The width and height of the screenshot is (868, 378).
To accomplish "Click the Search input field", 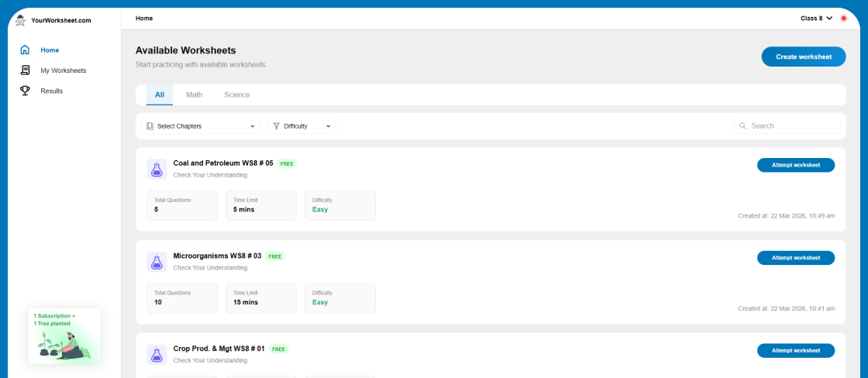I will [787, 125].
